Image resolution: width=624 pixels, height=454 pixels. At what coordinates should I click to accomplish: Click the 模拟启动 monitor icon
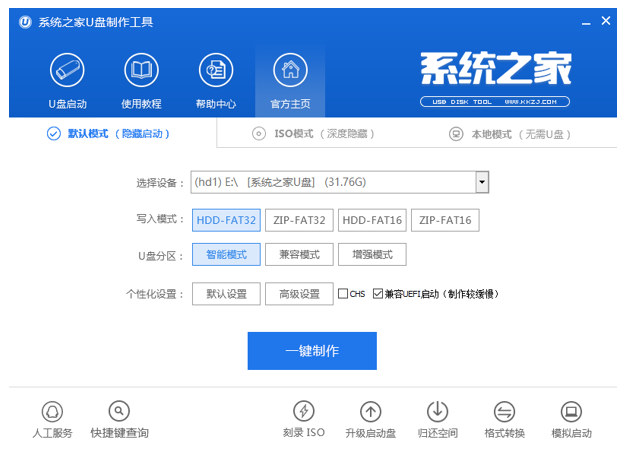point(571,411)
